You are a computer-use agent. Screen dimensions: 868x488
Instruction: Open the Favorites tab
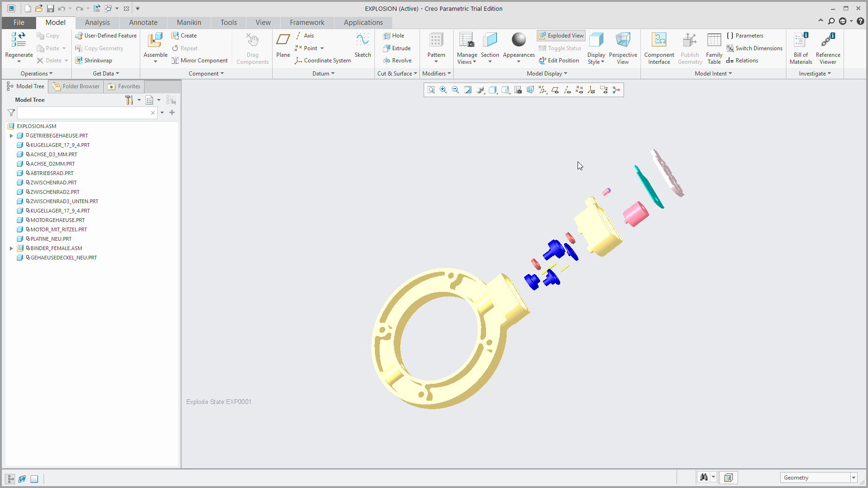(124, 86)
